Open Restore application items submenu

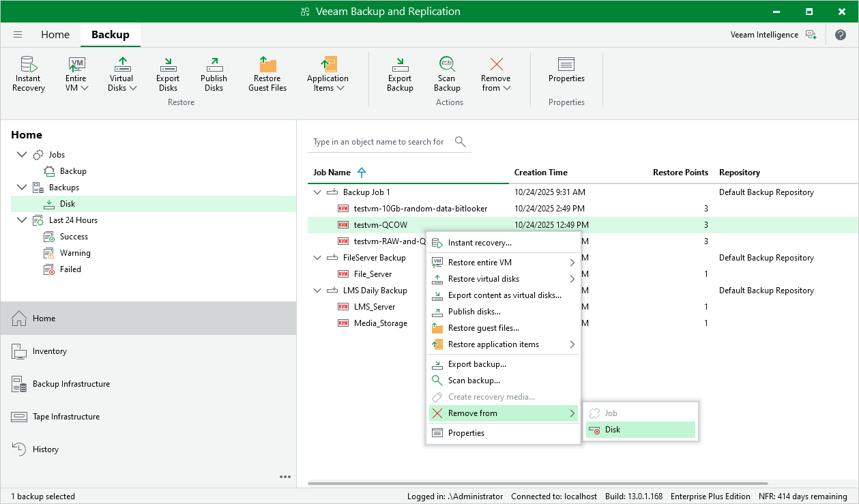pos(504,344)
